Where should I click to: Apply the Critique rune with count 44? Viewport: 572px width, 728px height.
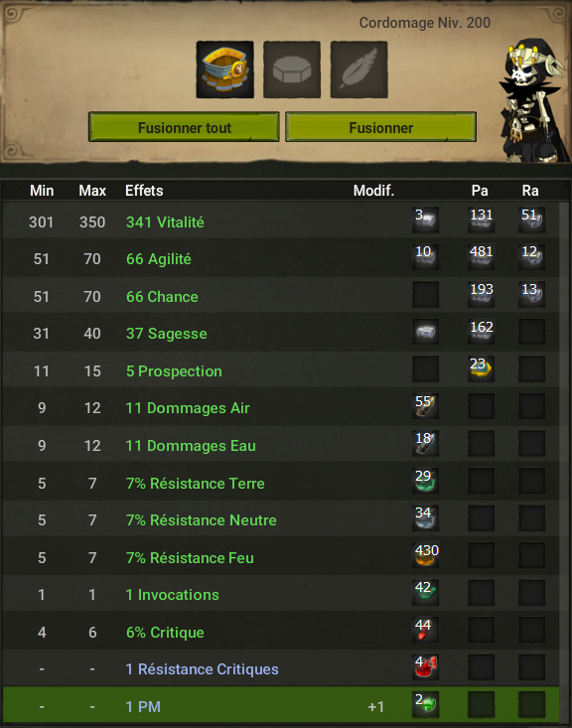(425, 631)
